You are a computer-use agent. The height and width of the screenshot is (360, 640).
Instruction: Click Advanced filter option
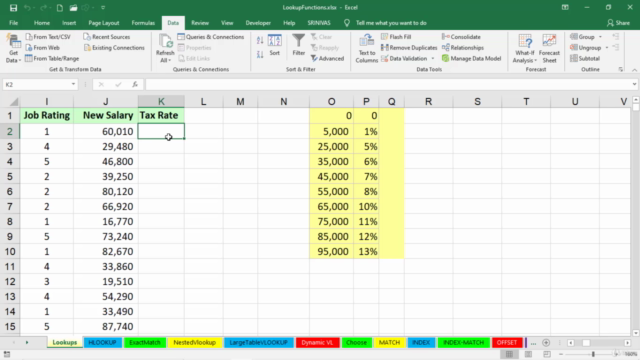click(327, 58)
